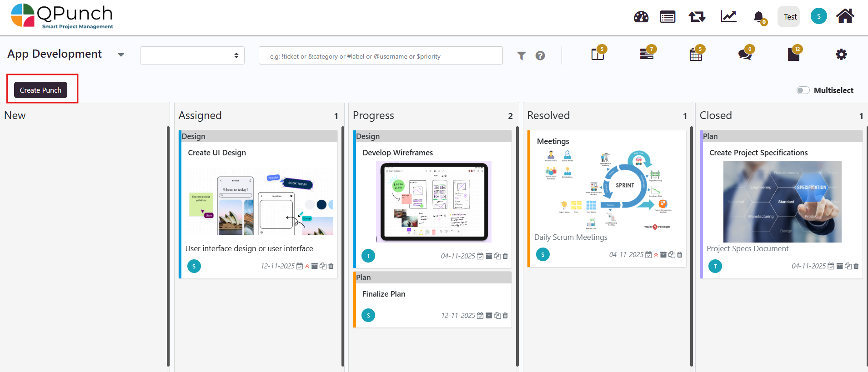The image size is (868, 372).
Task: Go to home via house icon
Action: click(x=845, y=16)
